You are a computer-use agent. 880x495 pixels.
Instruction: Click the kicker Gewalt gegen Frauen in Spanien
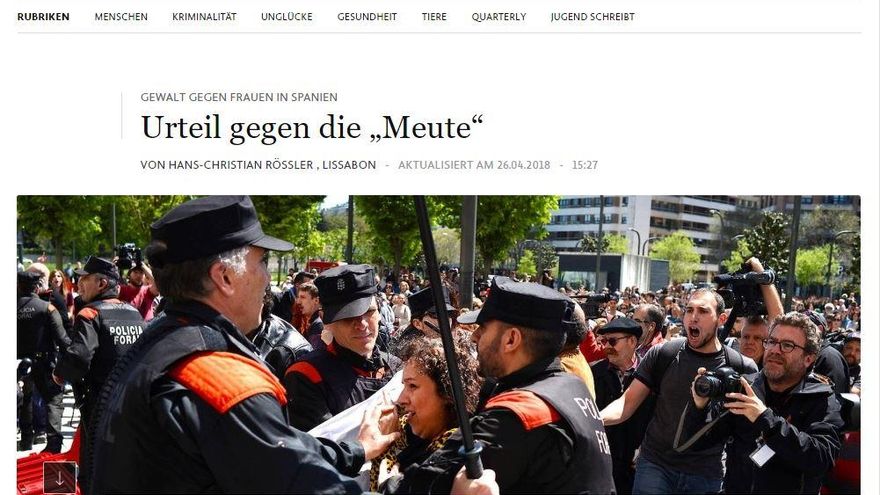coord(239,97)
